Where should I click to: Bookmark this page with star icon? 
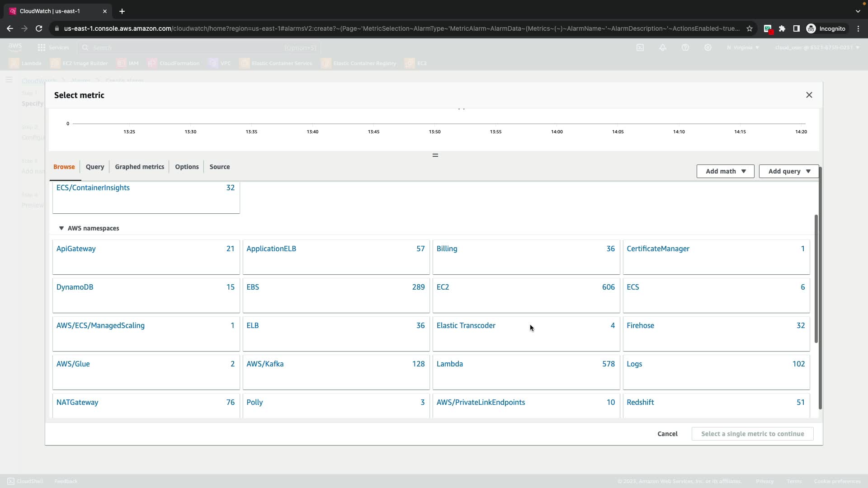[750, 28]
